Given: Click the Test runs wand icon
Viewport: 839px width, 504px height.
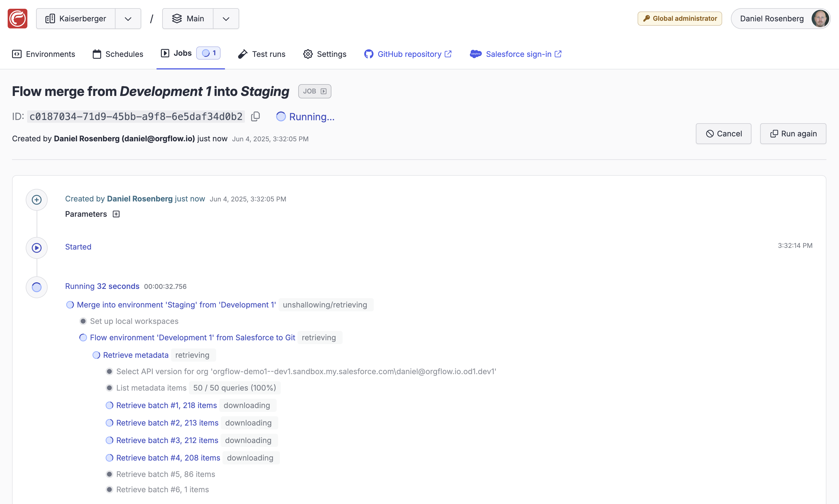Looking at the screenshot, I should (242, 54).
